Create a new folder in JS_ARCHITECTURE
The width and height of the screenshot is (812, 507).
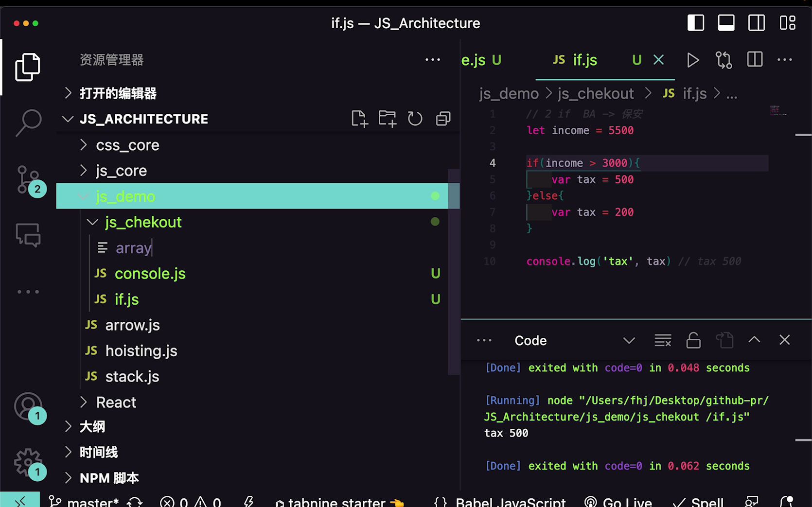(388, 119)
